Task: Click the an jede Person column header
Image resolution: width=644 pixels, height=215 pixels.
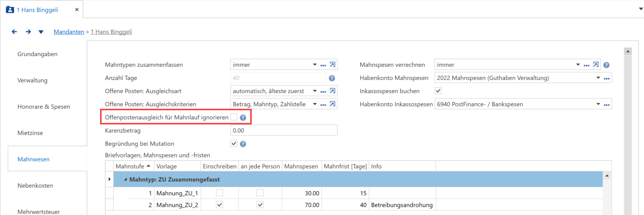Action: tap(260, 166)
